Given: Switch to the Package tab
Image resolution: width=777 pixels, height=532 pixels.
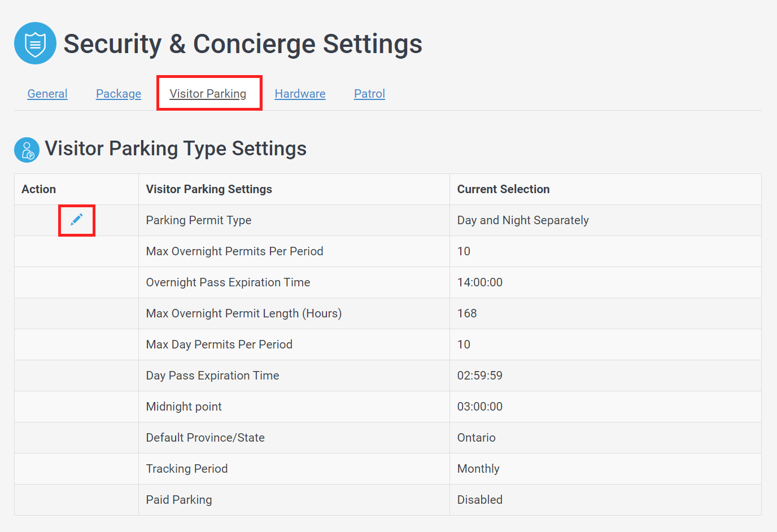Looking at the screenshot, I should tap(119, 94).
